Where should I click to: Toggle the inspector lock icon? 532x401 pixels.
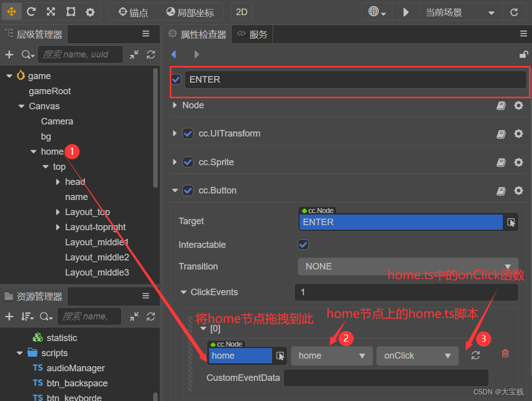pos(524,54)
